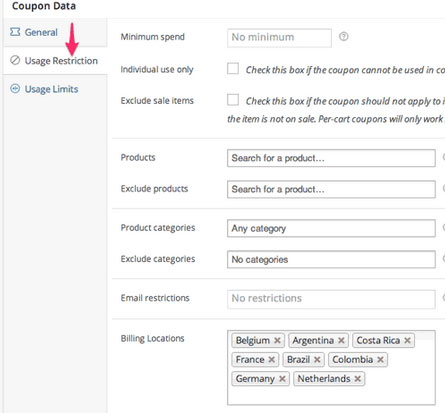Remove Netherlands tag with its x icon

tap(358, 379)
